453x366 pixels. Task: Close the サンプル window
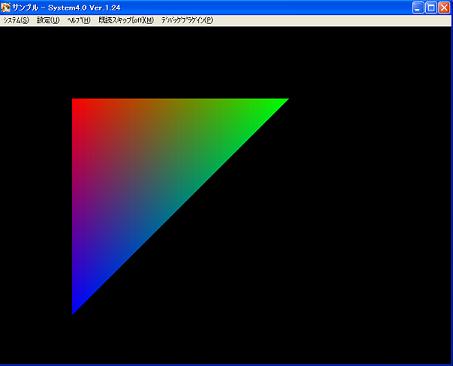(444, 7)
